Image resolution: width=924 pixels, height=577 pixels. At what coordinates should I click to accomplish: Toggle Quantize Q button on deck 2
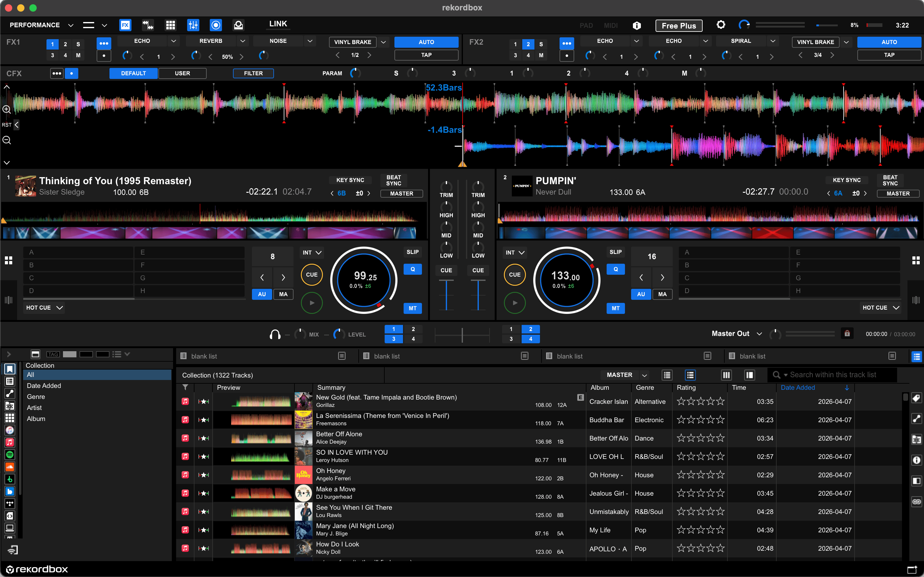(615, 270)
